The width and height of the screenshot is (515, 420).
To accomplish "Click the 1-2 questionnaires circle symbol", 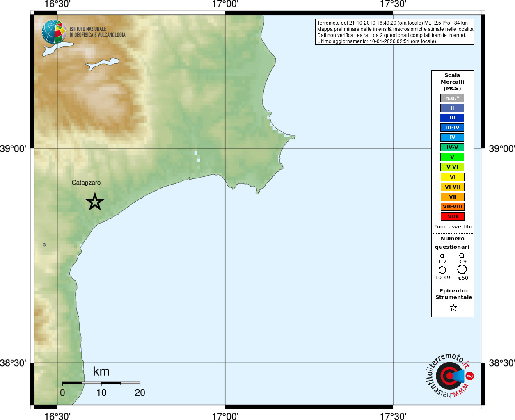I will pos(442,256).
